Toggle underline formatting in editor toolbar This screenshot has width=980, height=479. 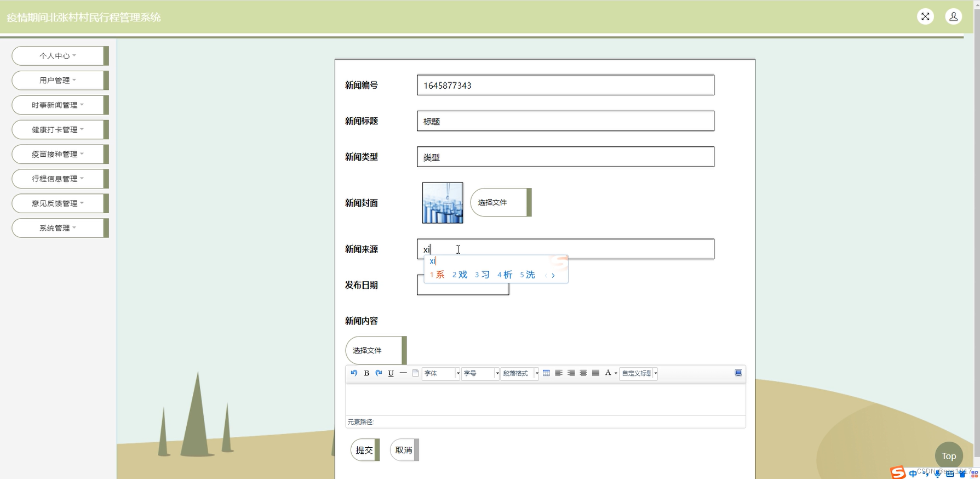coord(391,373)
